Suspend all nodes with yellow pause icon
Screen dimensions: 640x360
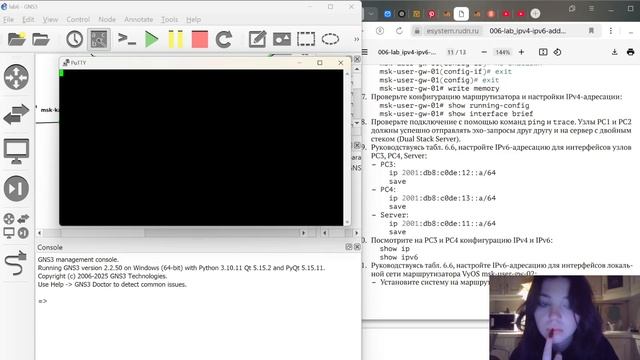pos(176,39)
